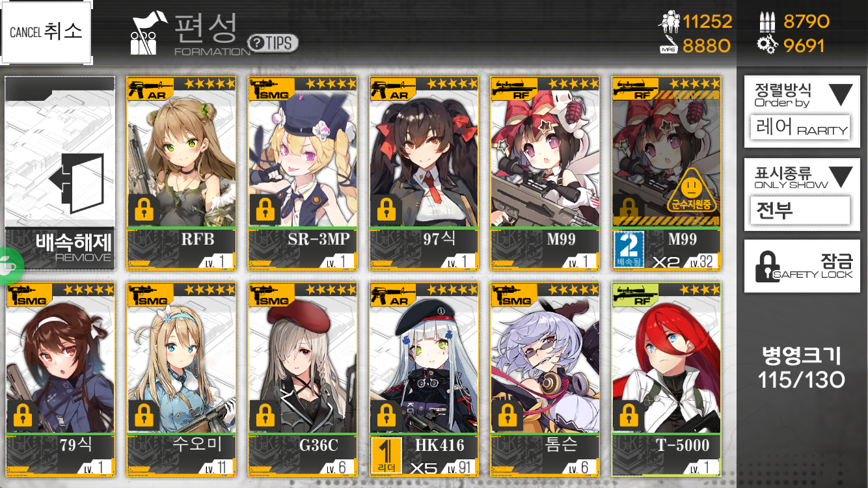Click the leader badge on HK416 card
Image resolution: width=868 pixels, height=488 pixels.
click(x=386, y=455)
